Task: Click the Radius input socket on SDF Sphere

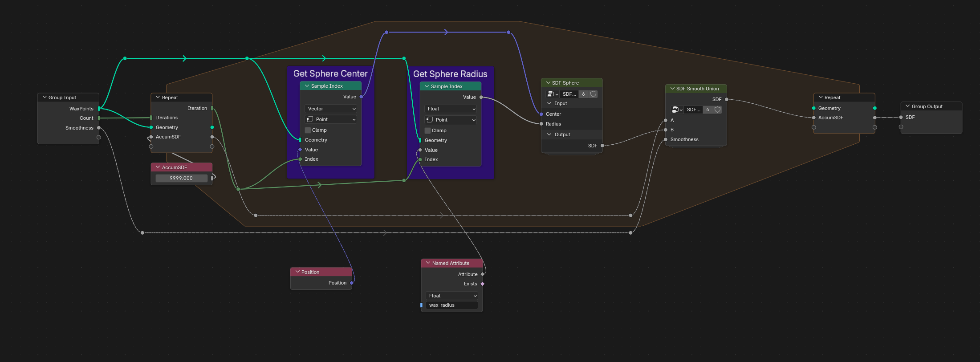Action: (541, 124)
